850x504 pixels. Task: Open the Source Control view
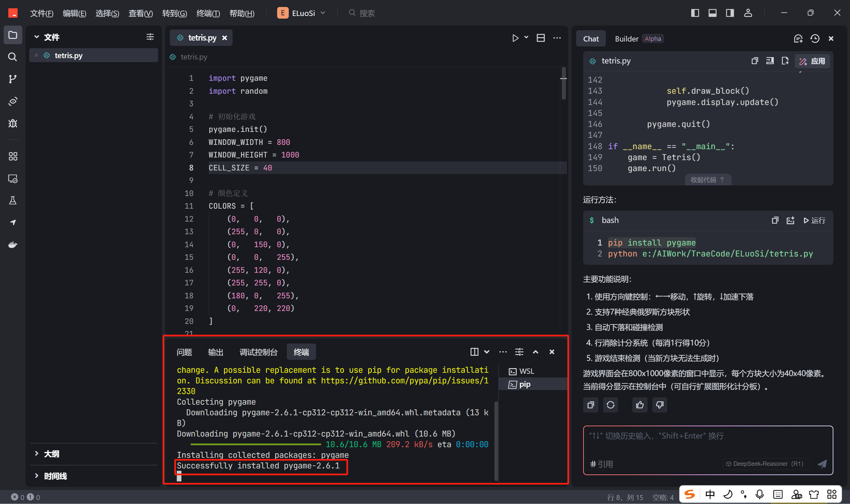(13, 79)
